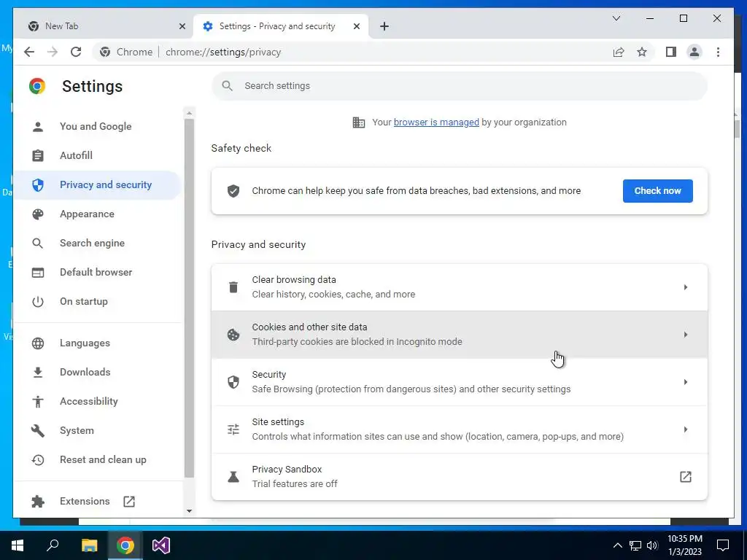Open a new tab with the plus button
747x560 pixels.
(384, 26)
